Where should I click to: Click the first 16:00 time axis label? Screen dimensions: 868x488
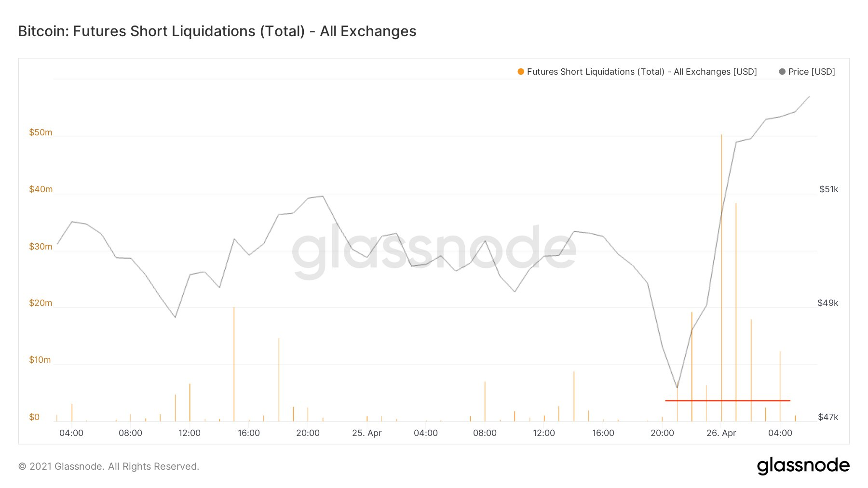pos(249,433)
